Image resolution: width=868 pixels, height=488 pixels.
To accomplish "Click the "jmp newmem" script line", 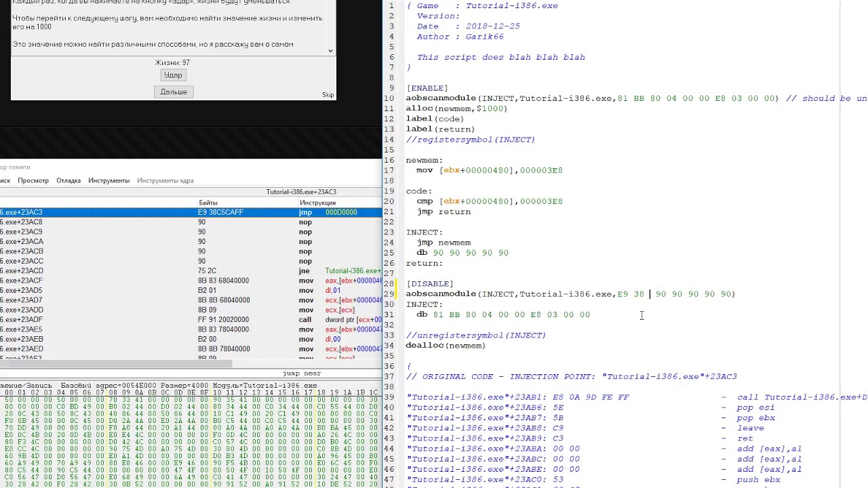I will [443, 243].
